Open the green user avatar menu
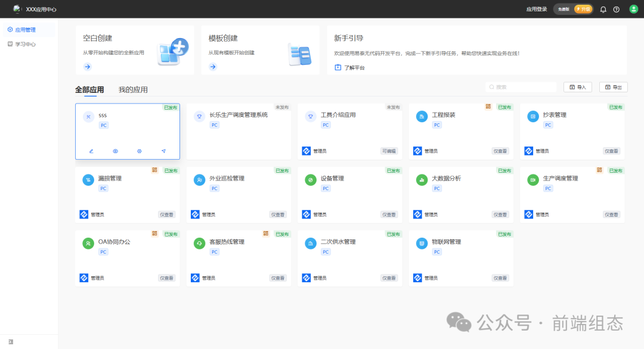 tap(633, 9)
